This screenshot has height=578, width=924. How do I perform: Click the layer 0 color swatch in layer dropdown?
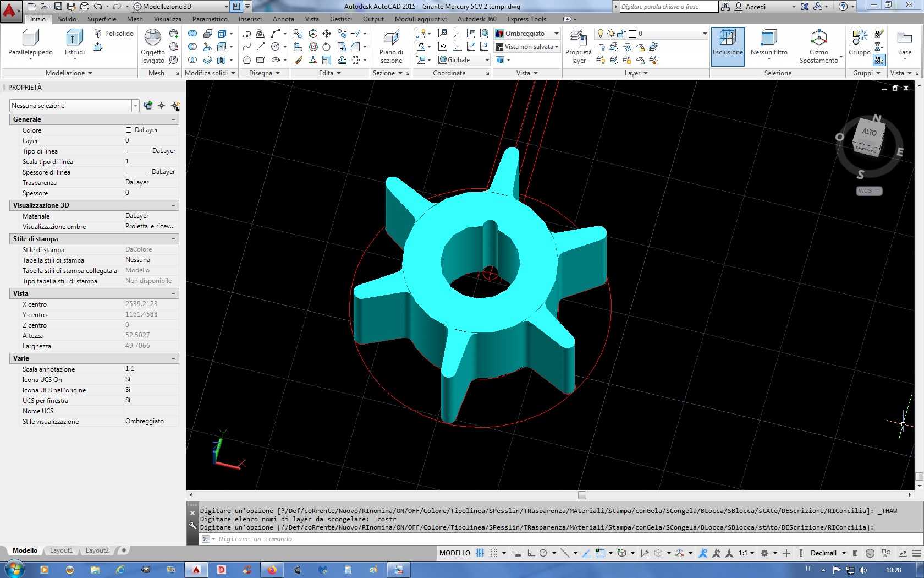tap(632, 34)
